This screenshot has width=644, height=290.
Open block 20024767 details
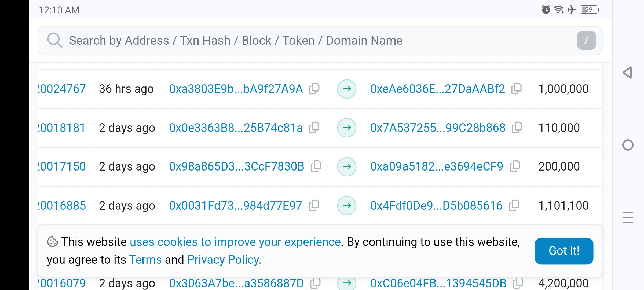click(62, 89)
